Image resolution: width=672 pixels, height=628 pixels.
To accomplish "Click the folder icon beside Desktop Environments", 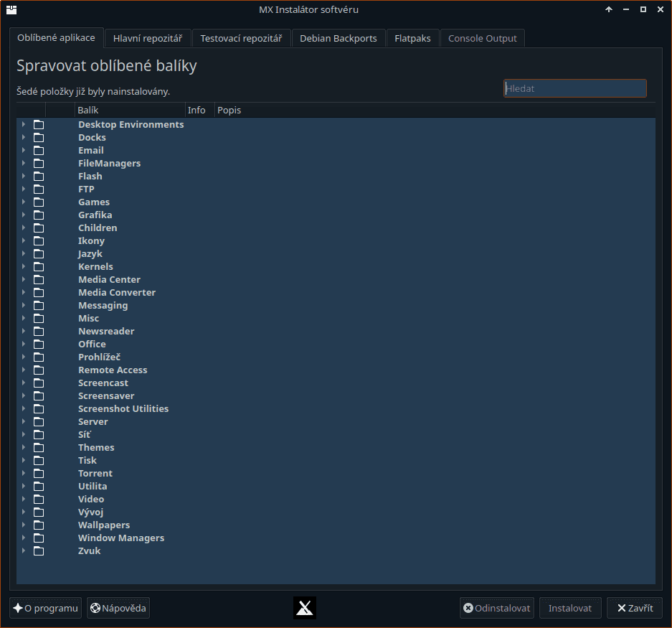I will pyautogui.click(x=38, y=124).
